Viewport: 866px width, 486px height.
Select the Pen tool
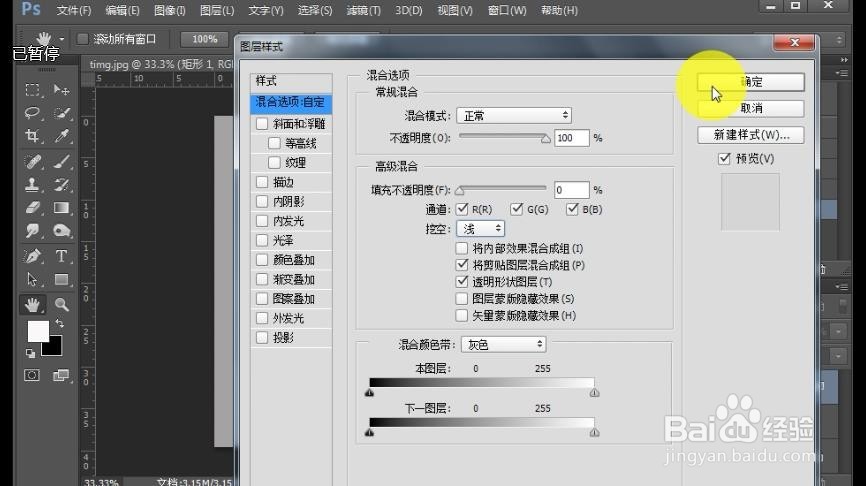click(x=32, y=256)
